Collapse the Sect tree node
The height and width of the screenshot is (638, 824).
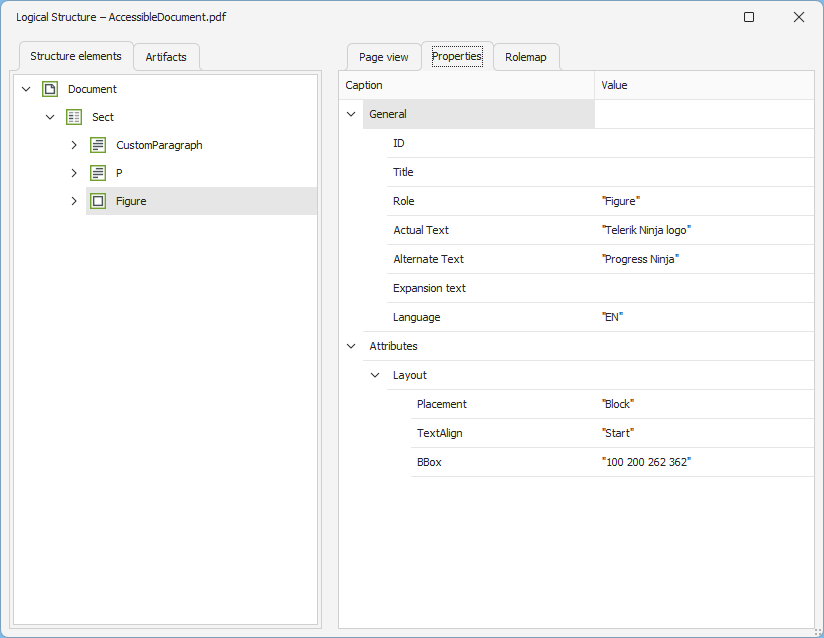coord(50,117)
